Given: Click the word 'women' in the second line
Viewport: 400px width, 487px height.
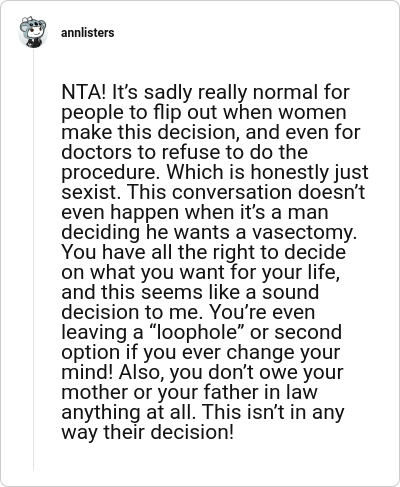Looking at the screenshot, I should click(x=312, y=112).
